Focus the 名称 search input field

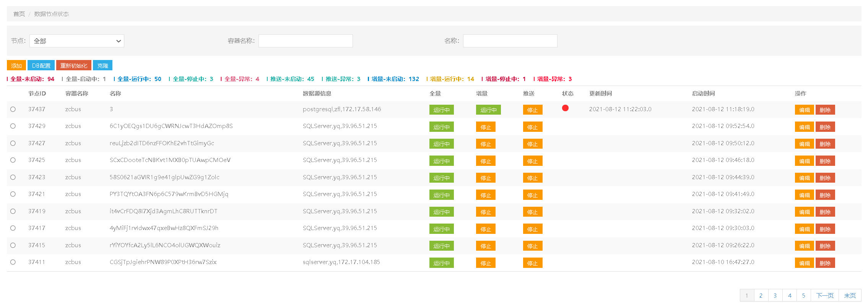510,41
